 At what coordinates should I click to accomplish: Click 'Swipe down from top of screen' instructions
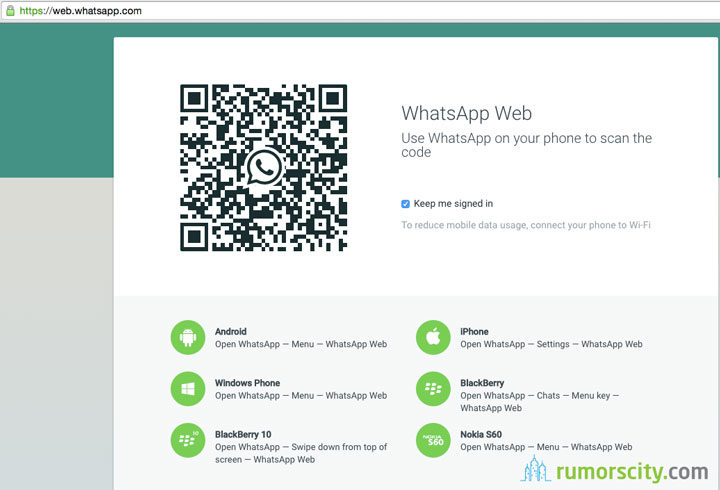point(301,453)
